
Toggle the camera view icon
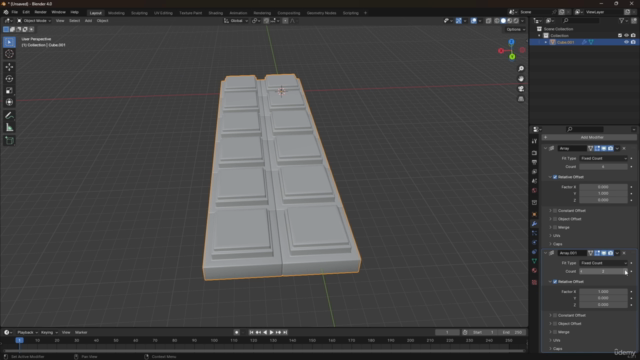point(521,89)
